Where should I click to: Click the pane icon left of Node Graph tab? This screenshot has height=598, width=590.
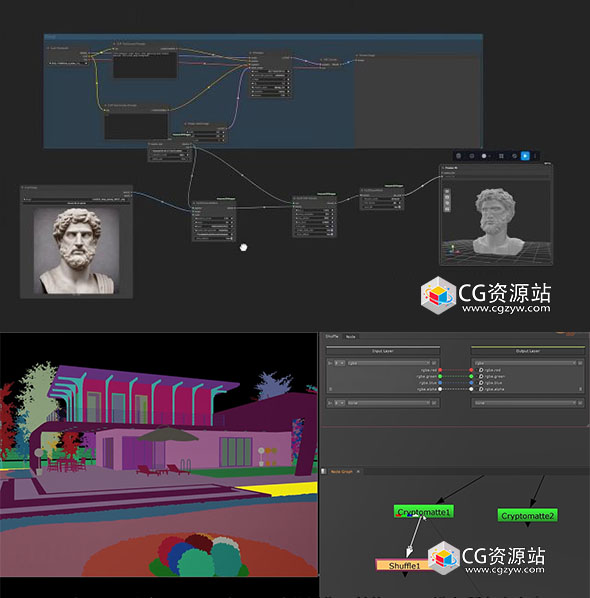click(324, 471)
